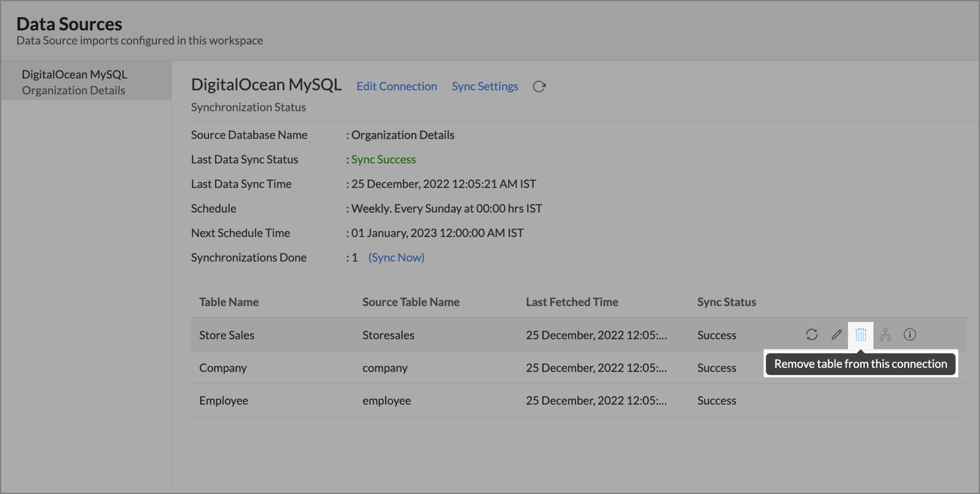Viewport: 980px width, 494px height.
Task: Select the Company table row
Action: click(223, 368)
